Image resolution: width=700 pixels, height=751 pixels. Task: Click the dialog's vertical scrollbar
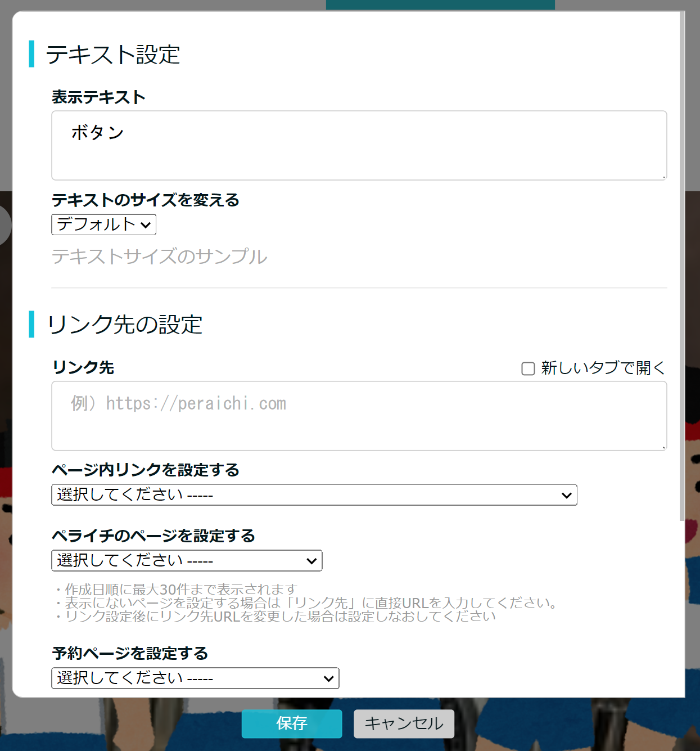pyautogui.click(x=682, y=267)
